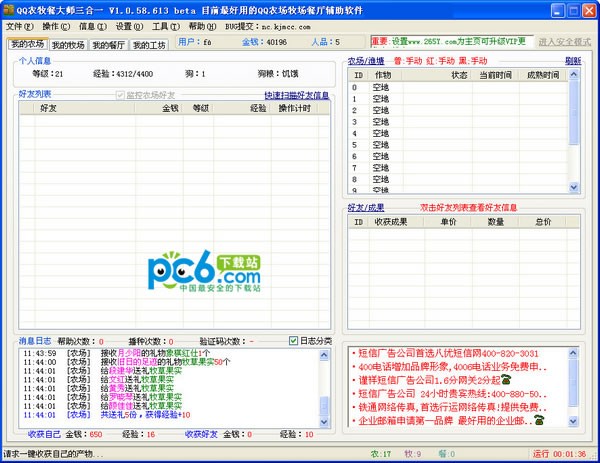Open the 400电话增加品牌形象 ad link
Viewport: 600px width, 463px height.
tap(453, 367)
